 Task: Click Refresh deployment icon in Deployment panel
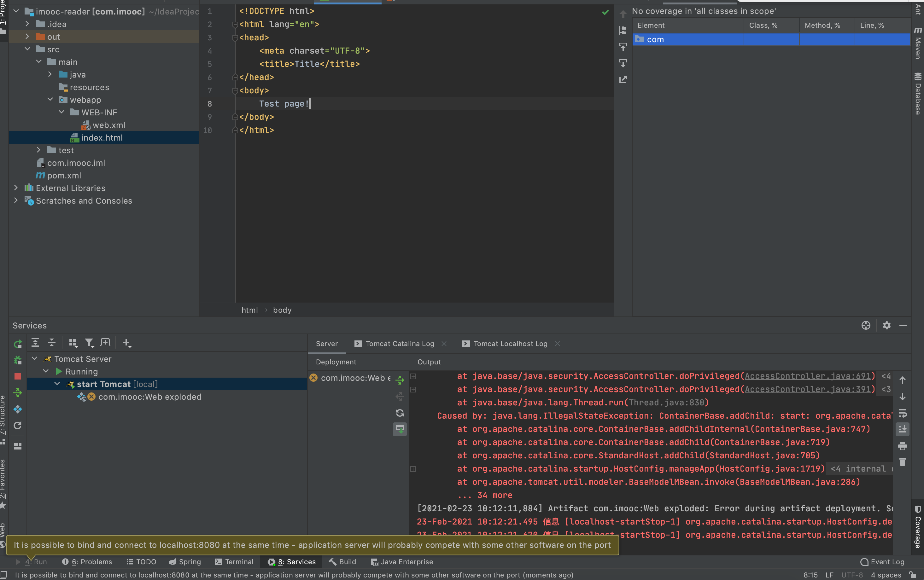pos(400,413)
